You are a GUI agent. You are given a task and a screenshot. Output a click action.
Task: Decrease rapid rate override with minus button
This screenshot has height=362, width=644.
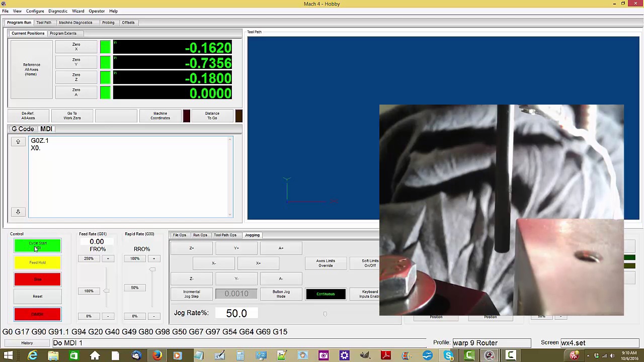[154, 316]
